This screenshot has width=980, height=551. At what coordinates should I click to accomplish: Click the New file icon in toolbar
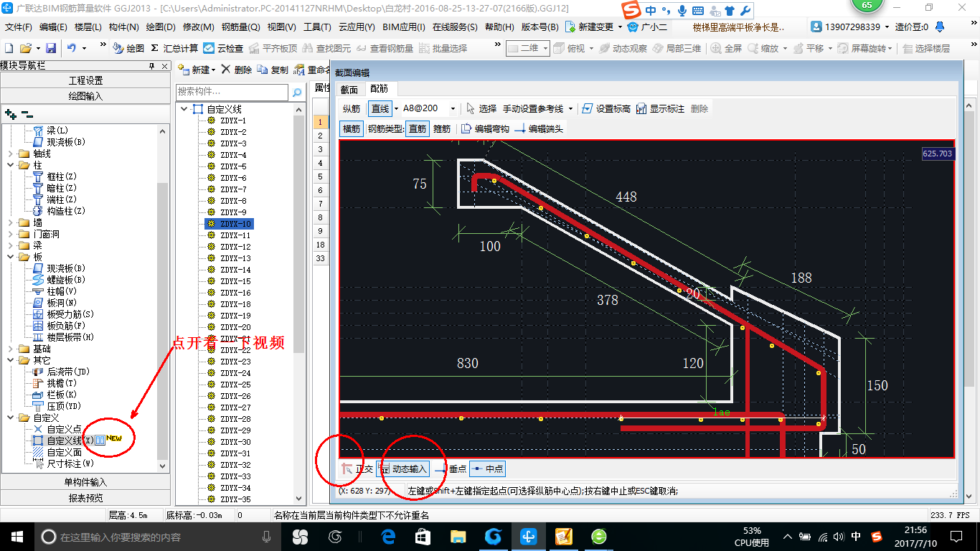coord(9,48)
